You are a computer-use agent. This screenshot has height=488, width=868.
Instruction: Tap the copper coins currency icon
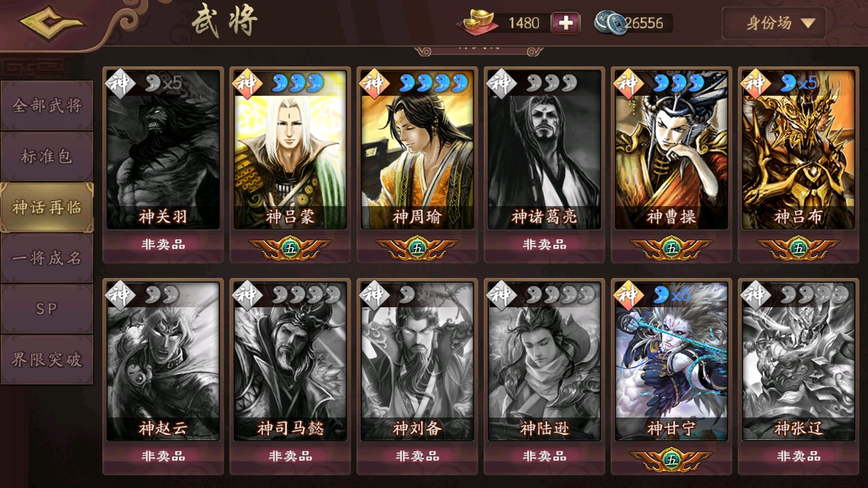(610, 23)
